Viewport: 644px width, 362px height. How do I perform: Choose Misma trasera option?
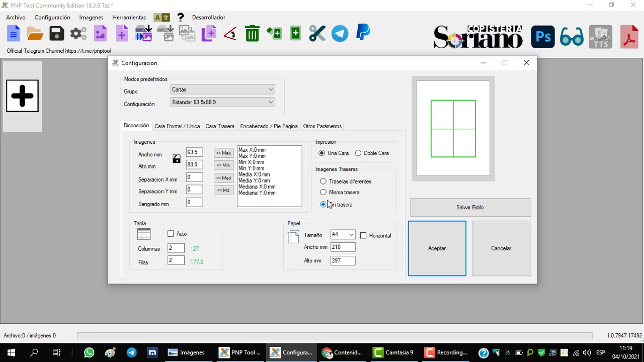click(x=323, y=192)
